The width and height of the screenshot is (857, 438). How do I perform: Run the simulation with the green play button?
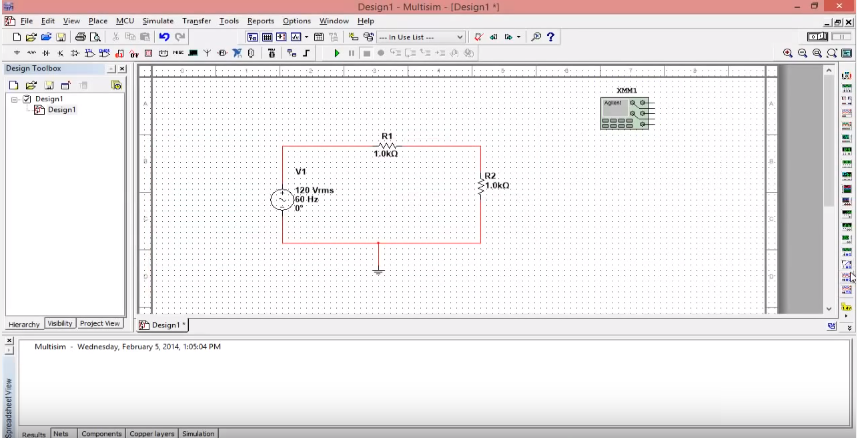[x=337, y=52]
